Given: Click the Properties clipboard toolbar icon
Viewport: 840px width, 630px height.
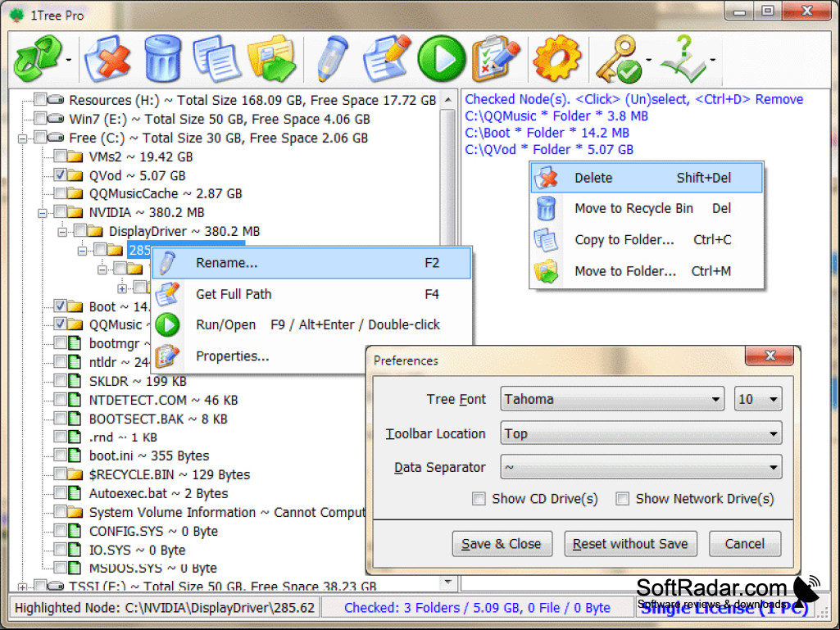Looking at the screenshot, I should point(496,59).
